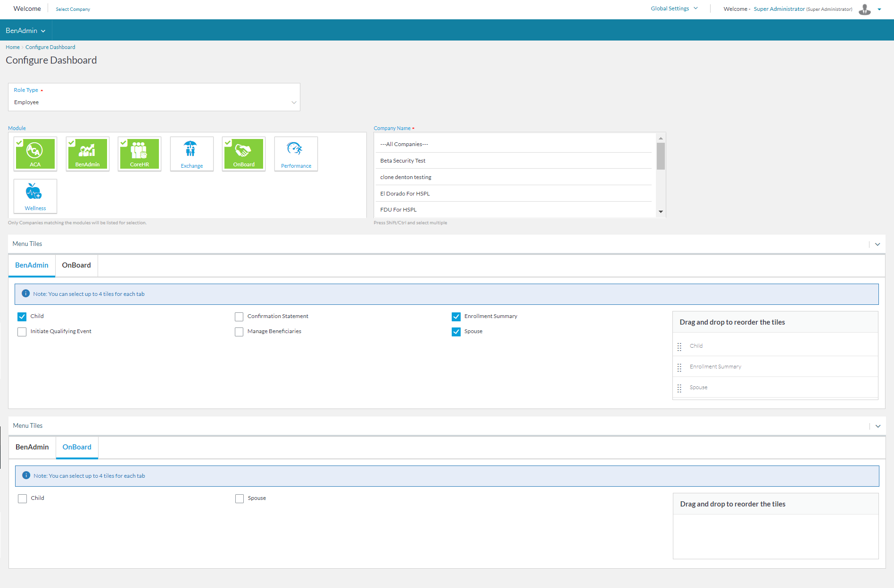
Task: Click the user avatar icon
Action: (864, 9)
